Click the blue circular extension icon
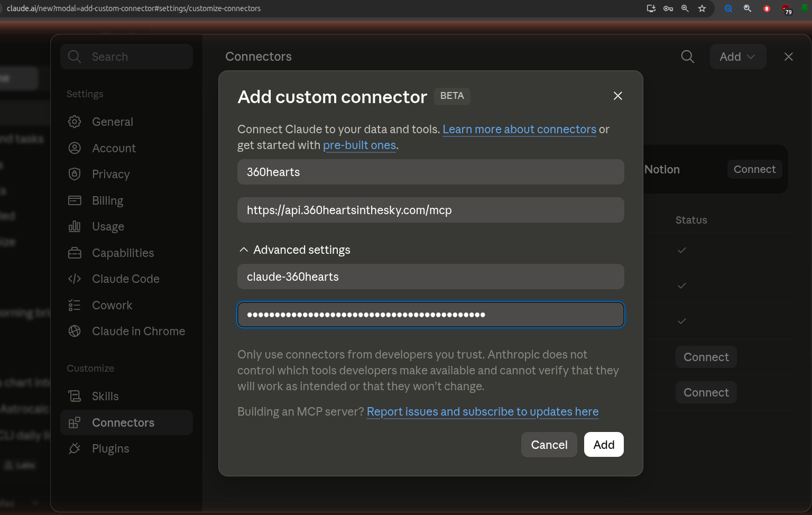 coord(728,8)
